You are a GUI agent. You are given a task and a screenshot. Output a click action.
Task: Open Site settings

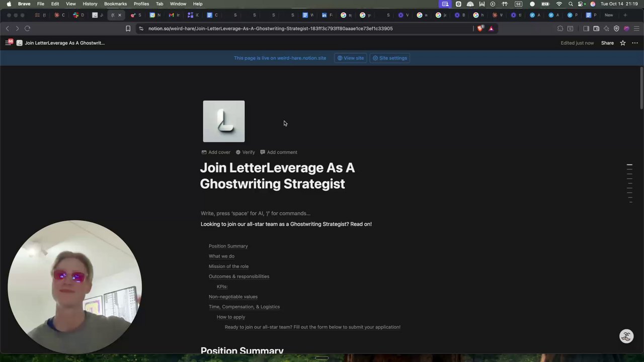click(390, 58)
